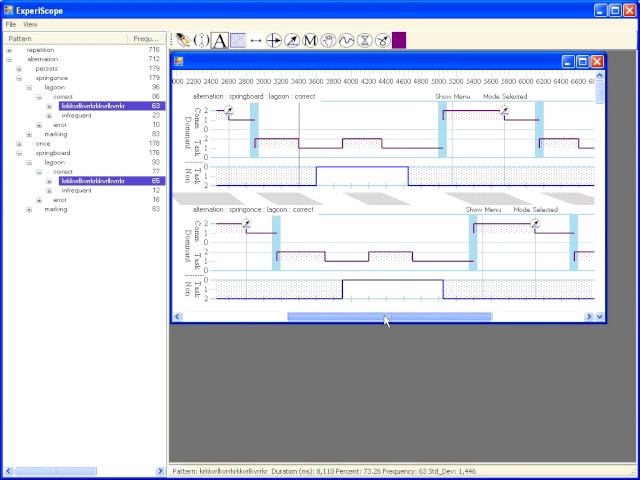Click the Show Menu label in top chart
Viewport: 640px width, 480px height.
453,97
